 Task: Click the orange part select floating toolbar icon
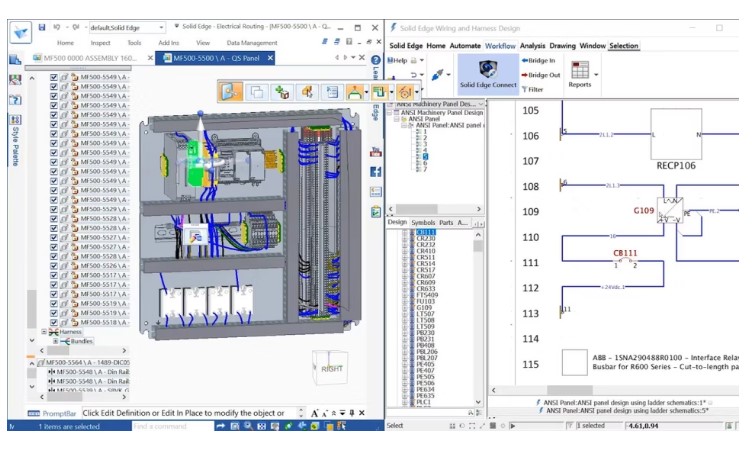coord(307,92)
